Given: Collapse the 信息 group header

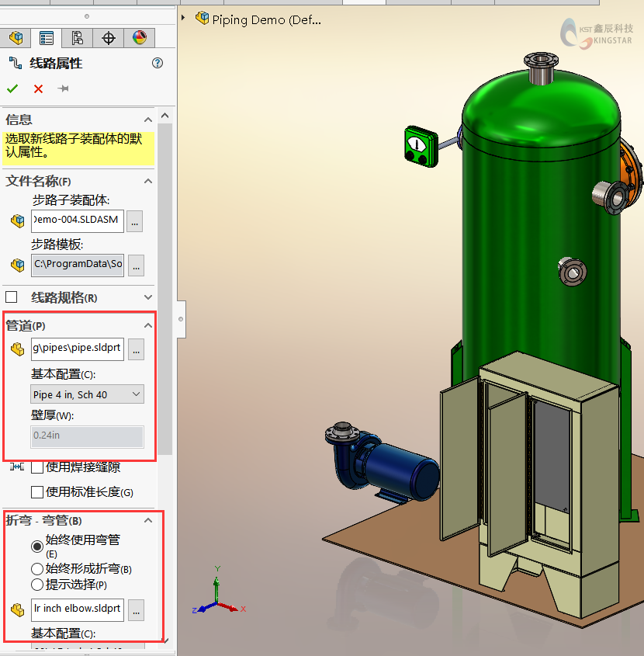Looking at the screenshot, I should click(147, 119).
